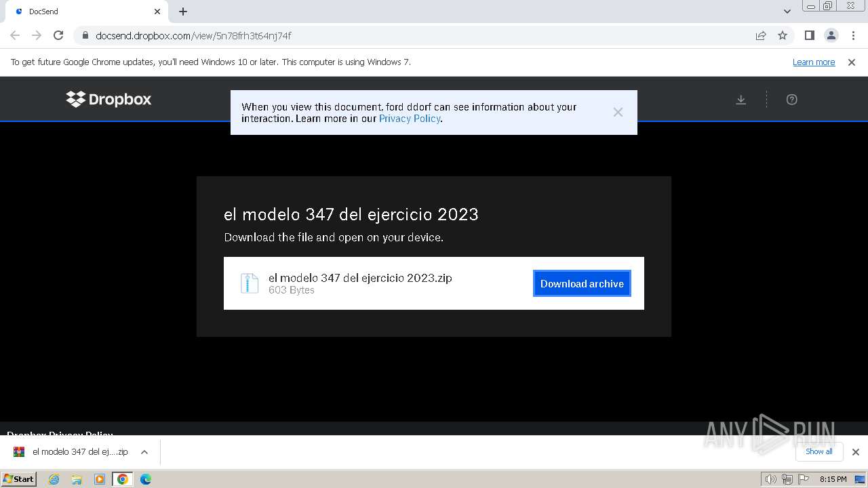Click the heading el modelo 347 del ejercicio 2023

point(351,214)
